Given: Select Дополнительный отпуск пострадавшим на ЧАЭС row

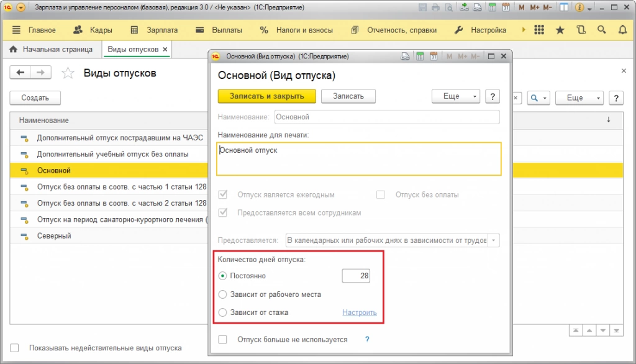Looking at the screenshot, I should (x=109, y=137).
